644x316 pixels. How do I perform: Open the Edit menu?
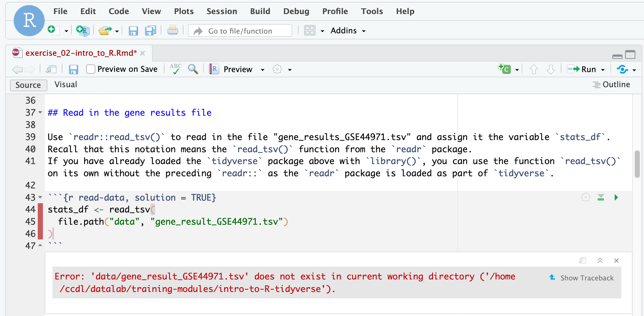(88, 11)
